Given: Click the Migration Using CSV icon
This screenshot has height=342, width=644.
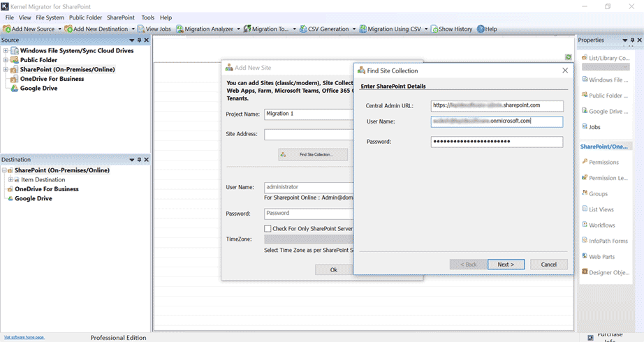Looking at the screenshot, I should [363, 29].
